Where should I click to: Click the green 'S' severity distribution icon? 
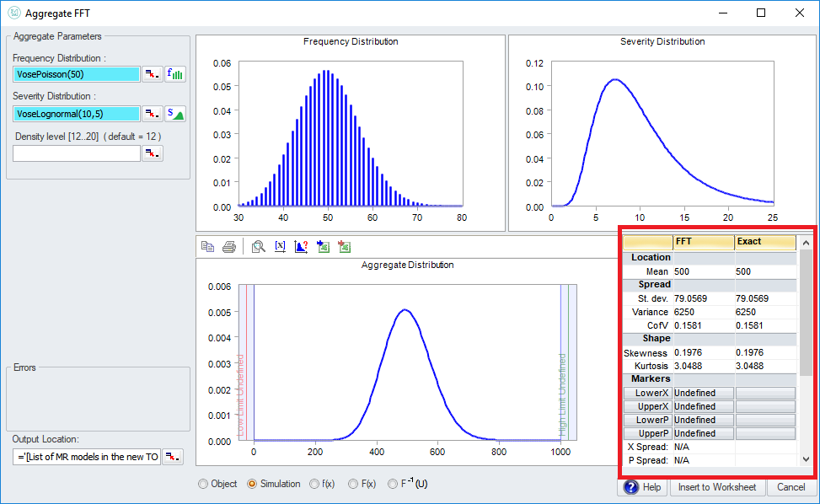[176, 113]
